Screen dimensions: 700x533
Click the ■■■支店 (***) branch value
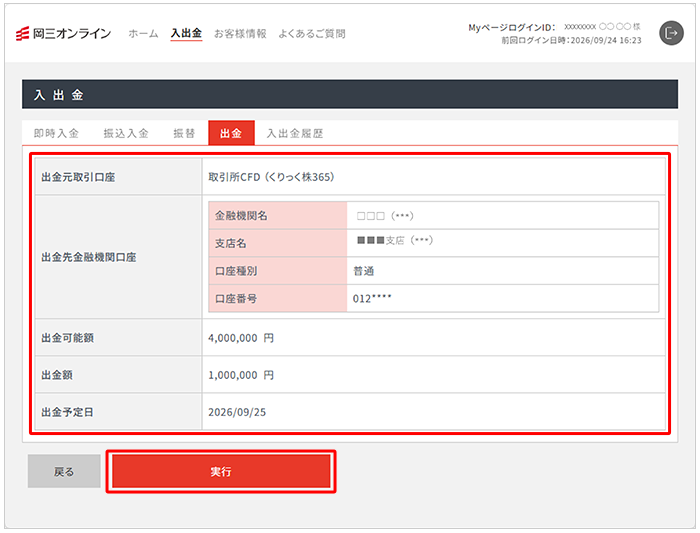click(x=395, y=241)
